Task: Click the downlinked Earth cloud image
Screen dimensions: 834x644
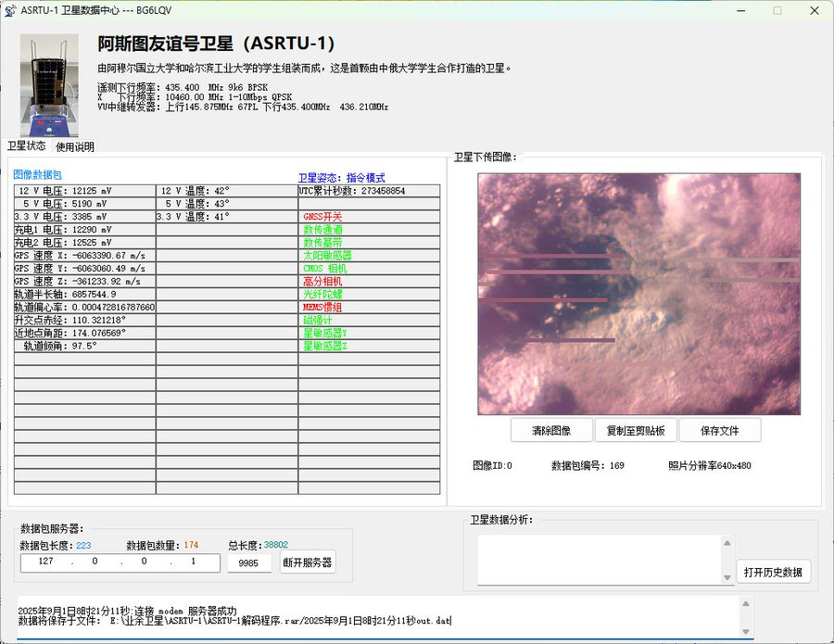Action: (638, 294)
